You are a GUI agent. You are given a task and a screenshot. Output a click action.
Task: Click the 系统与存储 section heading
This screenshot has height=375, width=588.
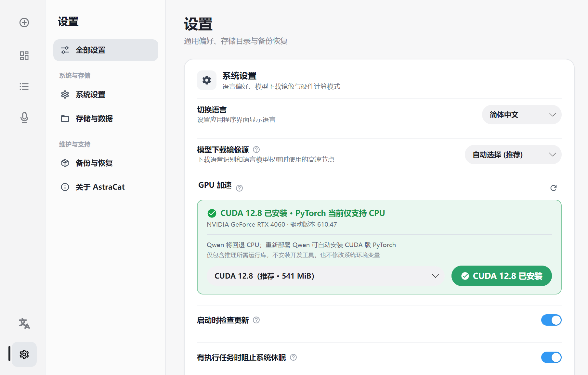[x=75, y=76]
